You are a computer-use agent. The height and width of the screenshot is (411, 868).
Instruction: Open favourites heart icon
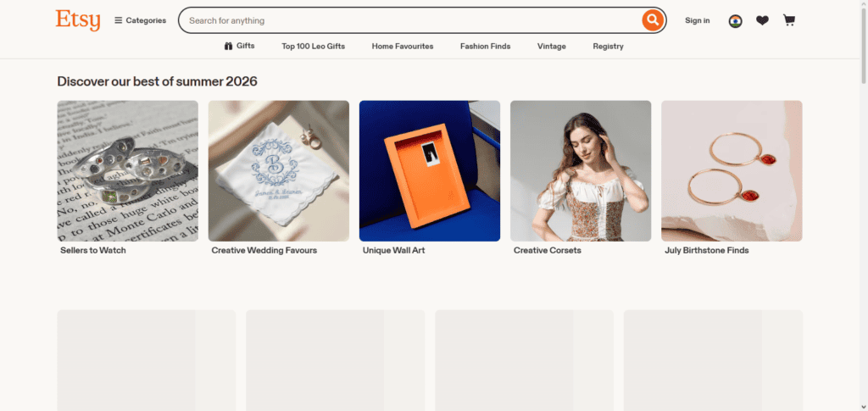(762, 20)
